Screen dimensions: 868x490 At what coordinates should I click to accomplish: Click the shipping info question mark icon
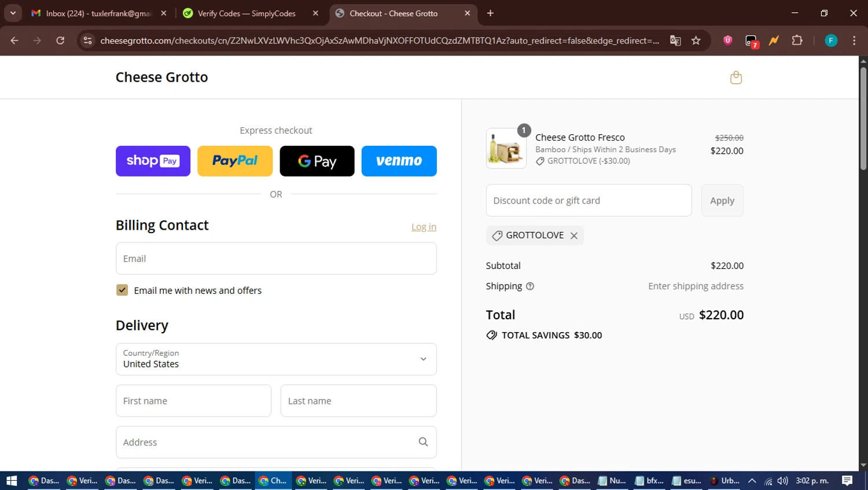coord(530,286)
